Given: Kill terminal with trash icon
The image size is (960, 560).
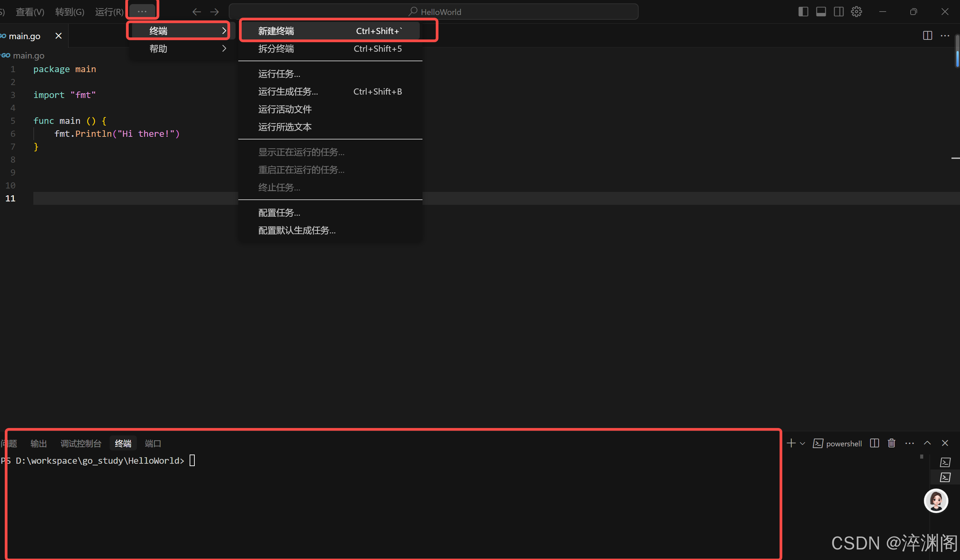Looking at the screenshot, I should point(892,443).
